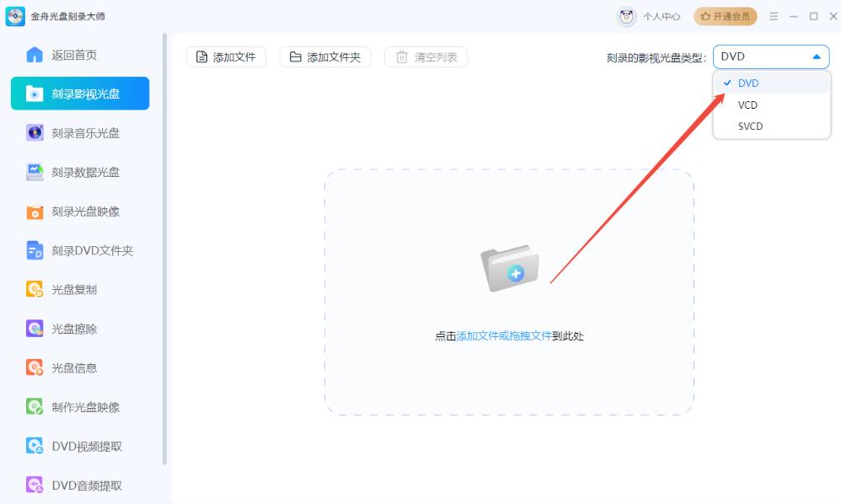841x504 pixels.
Task: Click the sidebar vertical scrollbar
Action: [164, 249]
